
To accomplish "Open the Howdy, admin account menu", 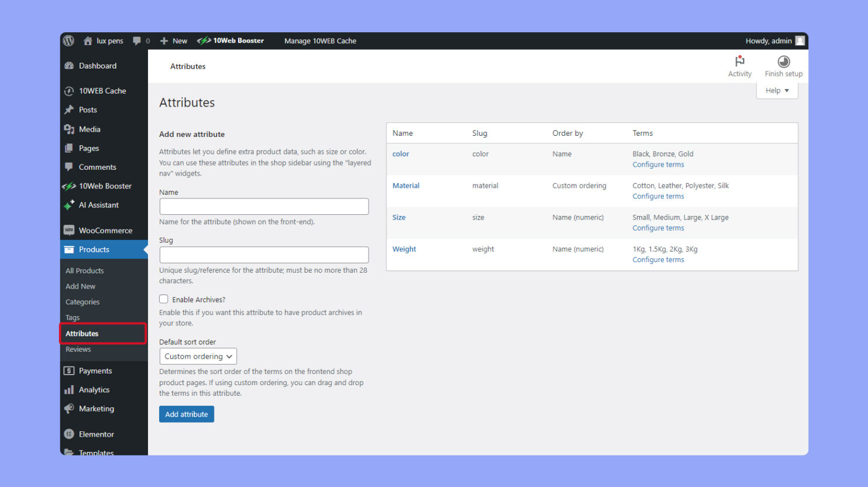I will (770, 41).
